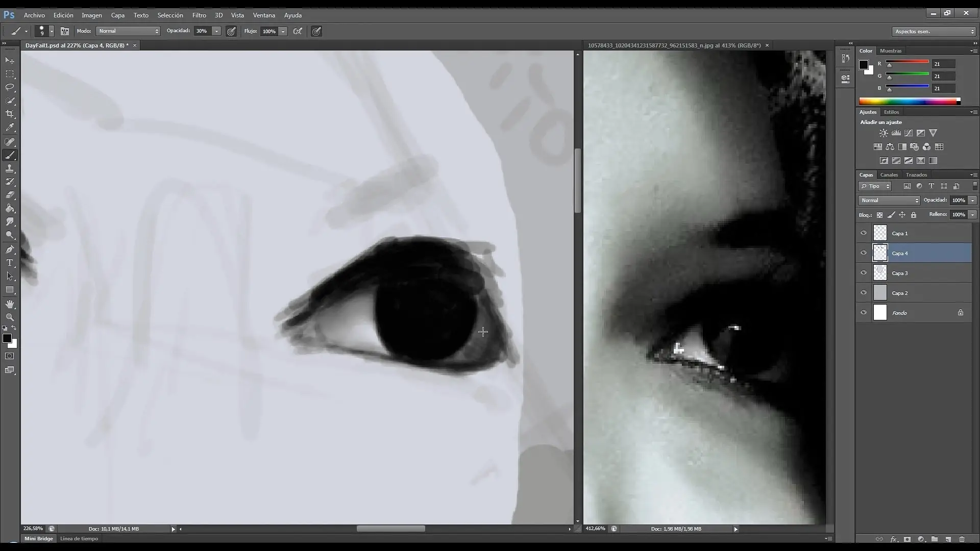Hide the Capa 3 layer
Screen dimensions: 980x551
[x=864, y=273]
